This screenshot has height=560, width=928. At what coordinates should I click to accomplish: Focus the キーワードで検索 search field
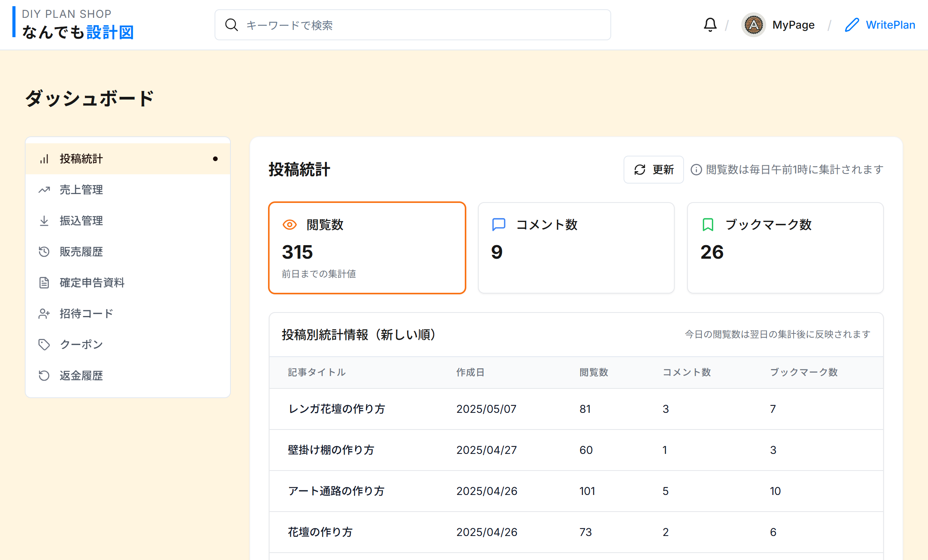(x=413, y=25)
